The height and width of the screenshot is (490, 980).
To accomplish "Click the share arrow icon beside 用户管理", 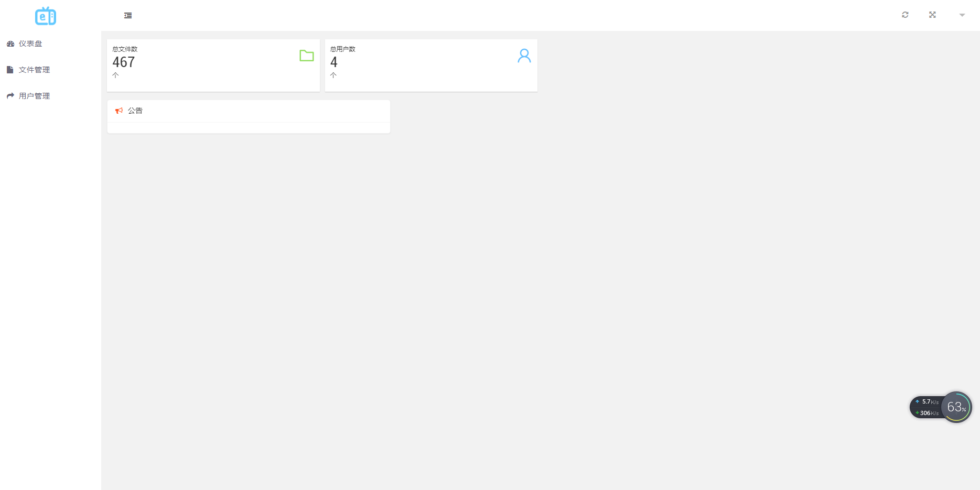I will pyautogui.click(x=10, y=96).
